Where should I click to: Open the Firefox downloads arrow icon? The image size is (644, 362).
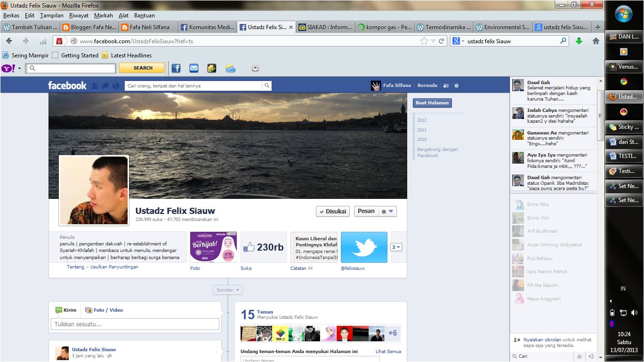(x=579, y=41)
